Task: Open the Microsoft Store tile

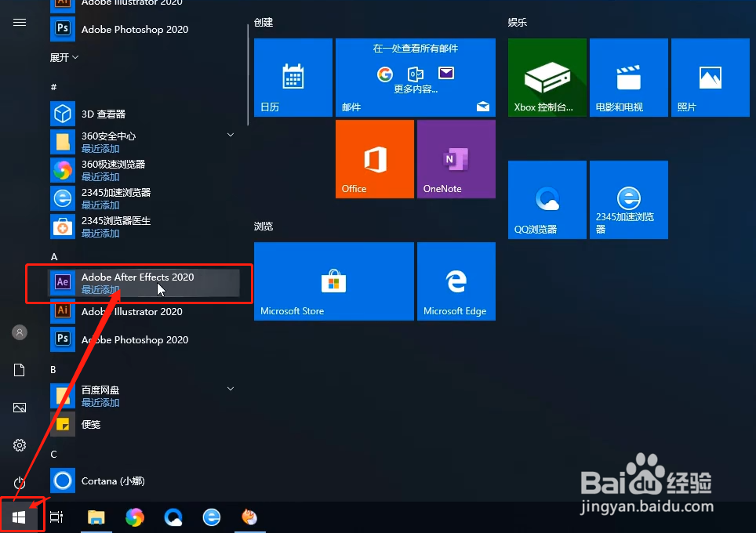Action: click(x=333, y=281)
